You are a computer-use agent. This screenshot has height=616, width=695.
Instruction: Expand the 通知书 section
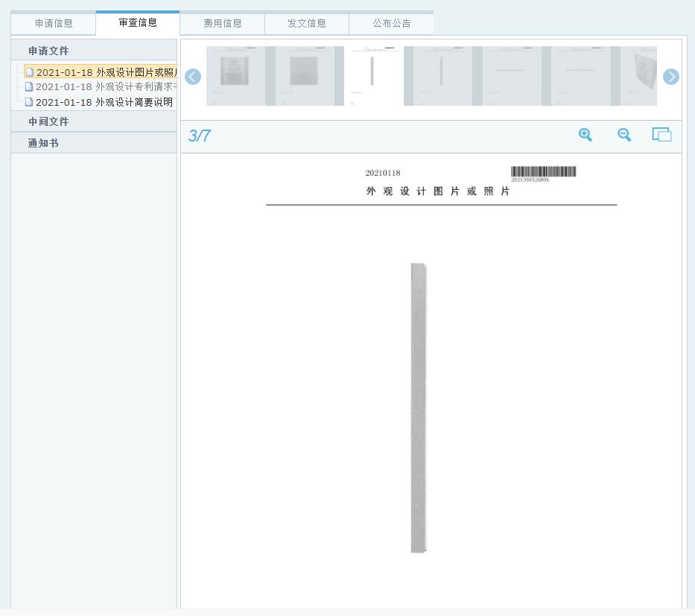point(43,143)
